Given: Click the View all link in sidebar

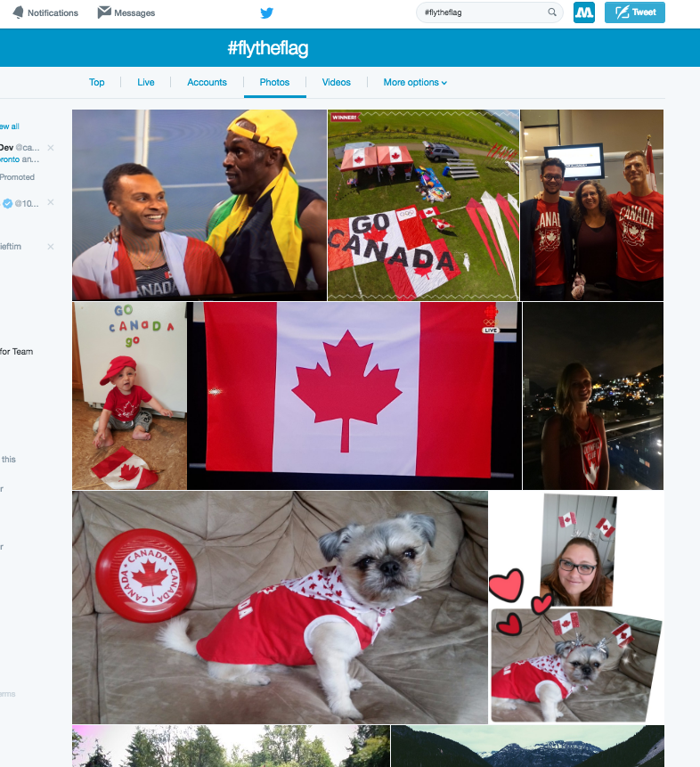Looking at the screenshot, I should pyautogui.click(x=9, y=126).
